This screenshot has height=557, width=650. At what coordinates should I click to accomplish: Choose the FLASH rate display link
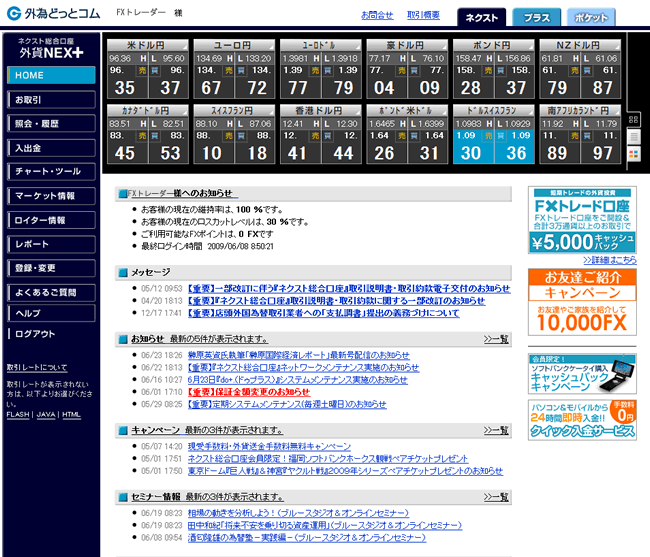18,414
